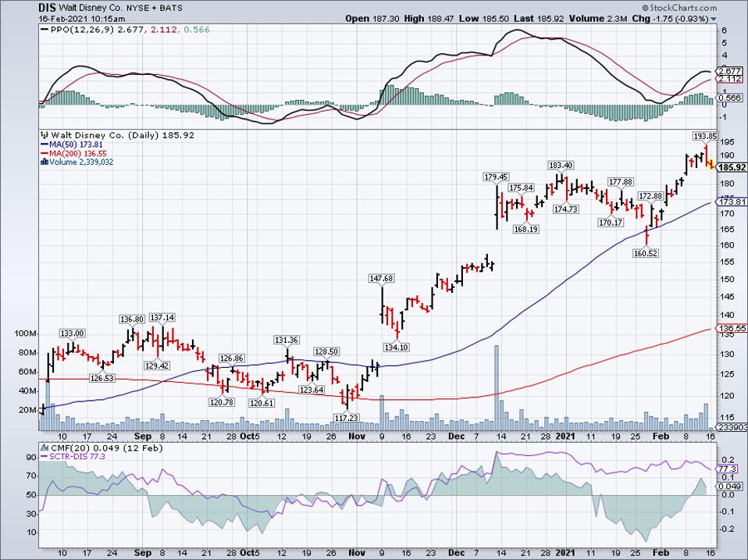Screen dimensions: 748x560
Task: Click the blue dropdown arrow after Chg
Action: click(x=714, y=20)
